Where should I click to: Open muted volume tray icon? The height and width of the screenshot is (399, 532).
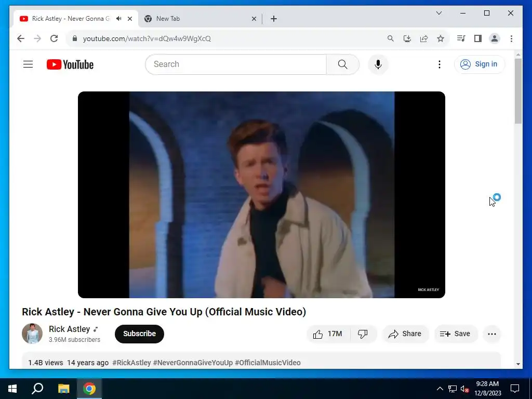pos(464,389)
